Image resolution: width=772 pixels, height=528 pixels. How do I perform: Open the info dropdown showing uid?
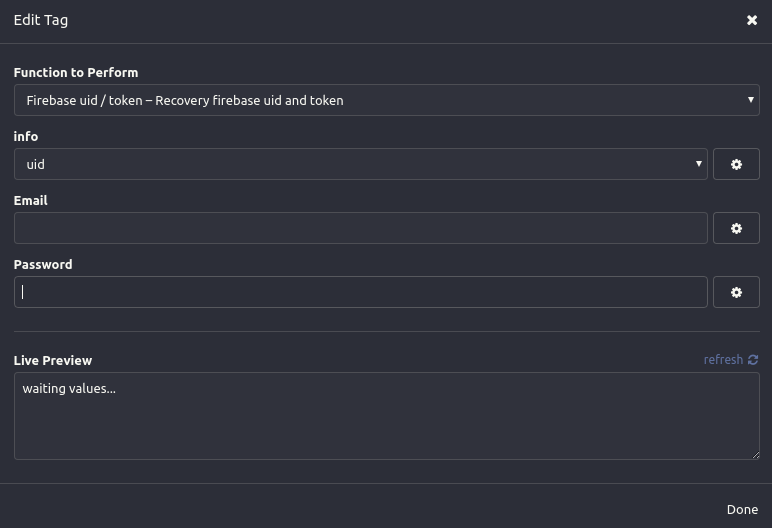pyautogui.click(x=360, y=164)
